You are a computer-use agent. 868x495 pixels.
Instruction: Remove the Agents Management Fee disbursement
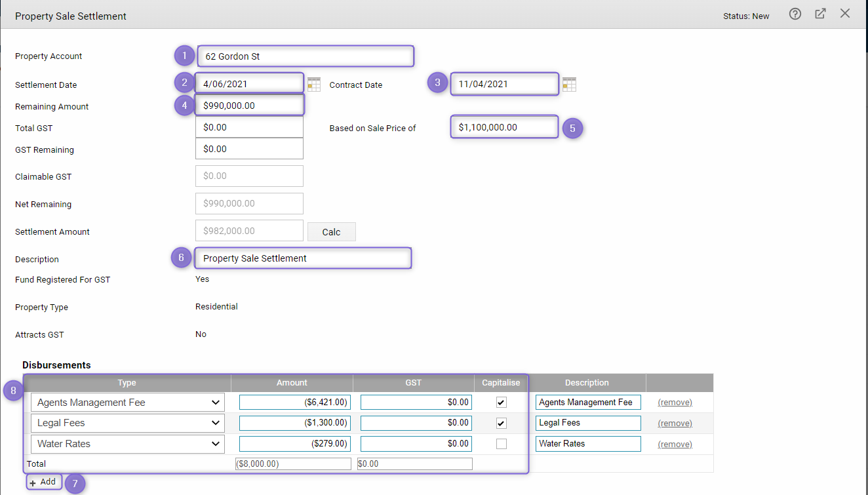click(675, 403)
